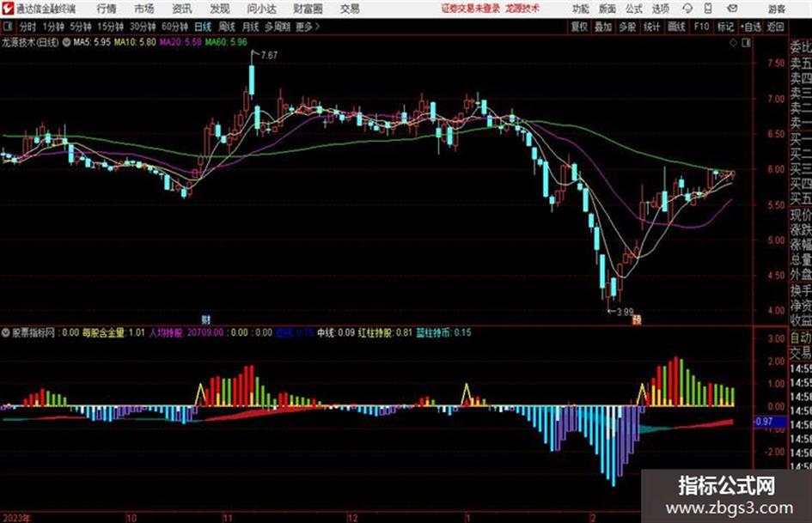Click the 叠加 overlay toolbar button
Screen dimensions: 812x523
coord(603,27)
